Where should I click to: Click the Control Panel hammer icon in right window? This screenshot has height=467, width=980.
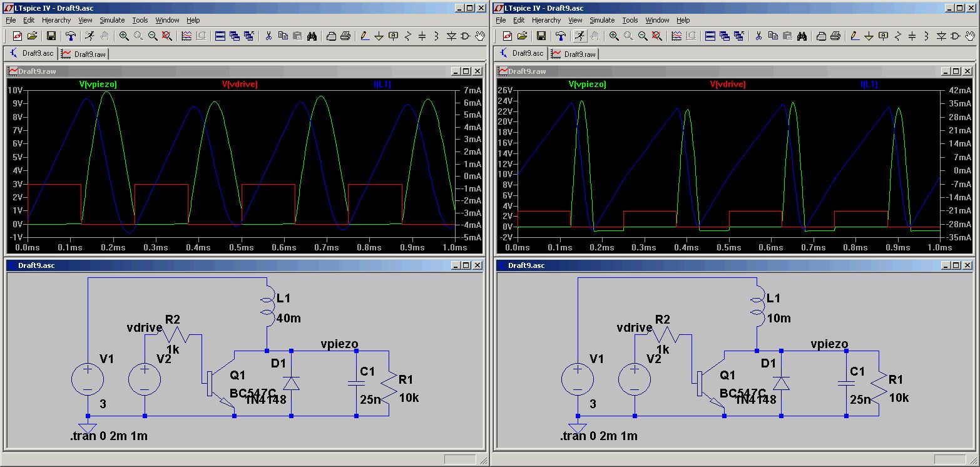[561, 36]
